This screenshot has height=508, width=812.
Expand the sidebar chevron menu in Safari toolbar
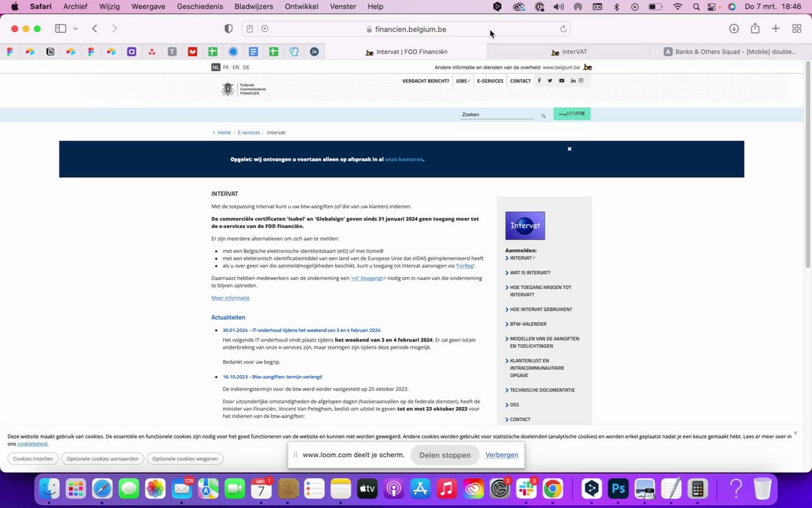tap(75, 29)
